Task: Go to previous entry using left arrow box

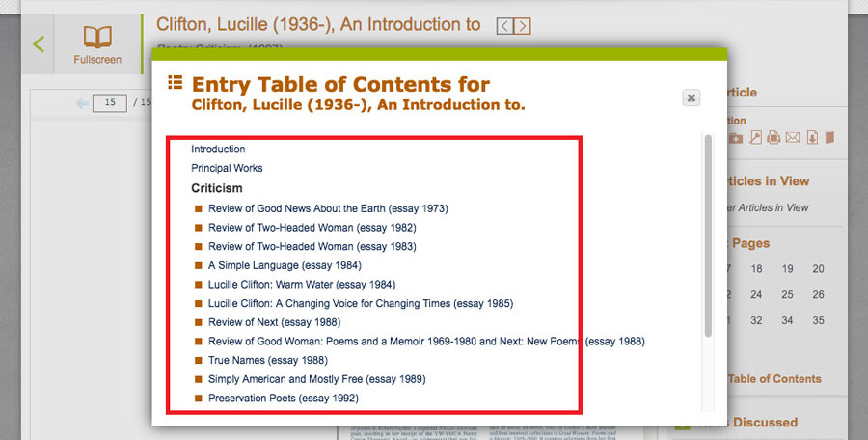Action: pyautogui.click(x=504, y=26)
